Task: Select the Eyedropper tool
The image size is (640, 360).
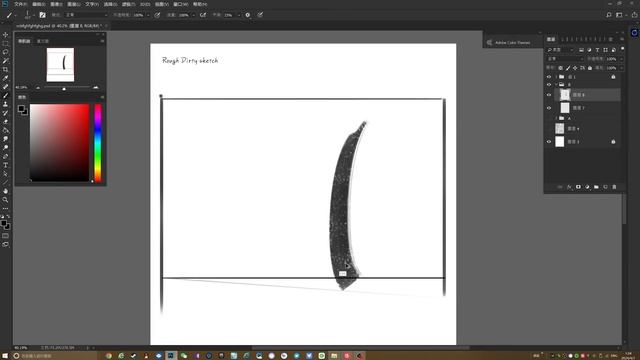Action: [x=5, y=78]
